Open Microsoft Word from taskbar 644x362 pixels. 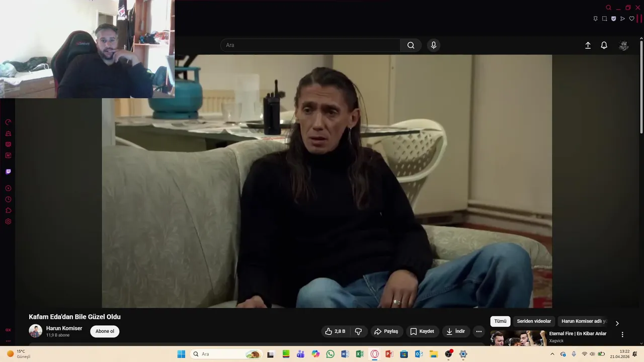click(x=345, y=354)
